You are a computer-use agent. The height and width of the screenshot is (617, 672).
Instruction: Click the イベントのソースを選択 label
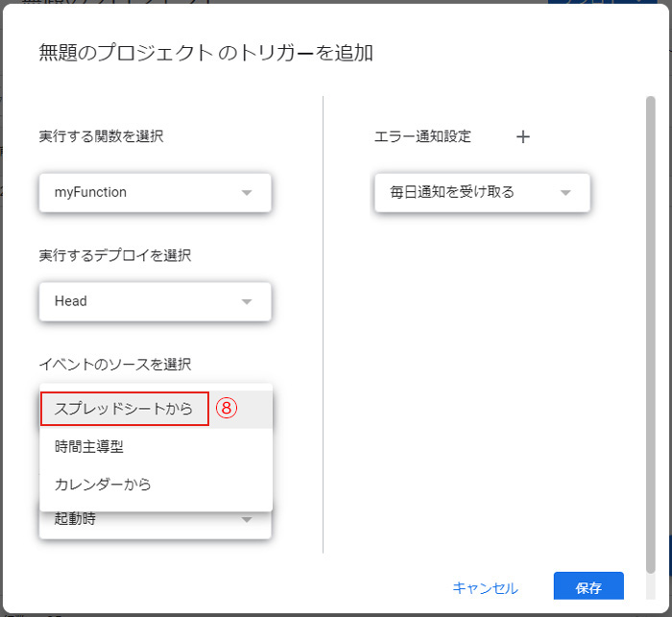coord(115,365)
